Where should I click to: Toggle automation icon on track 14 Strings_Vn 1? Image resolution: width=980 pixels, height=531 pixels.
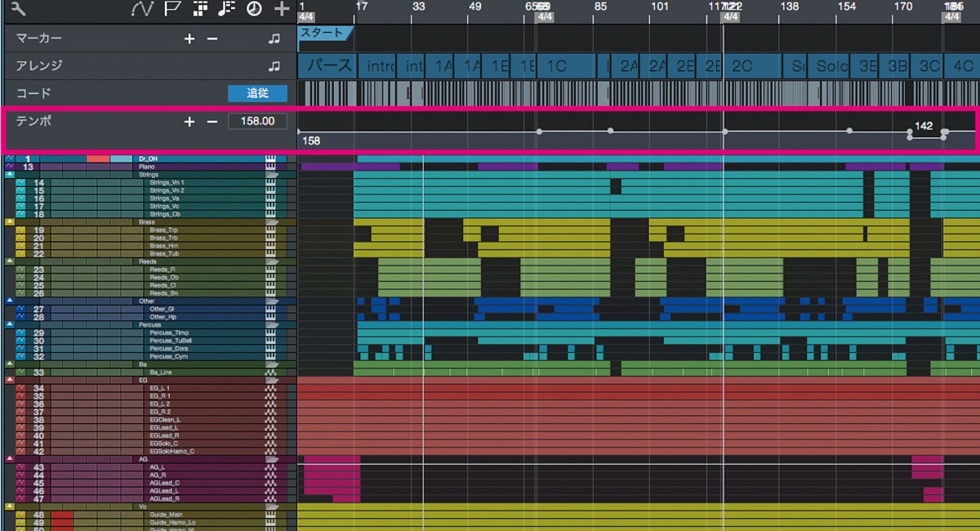click(21, 182)
